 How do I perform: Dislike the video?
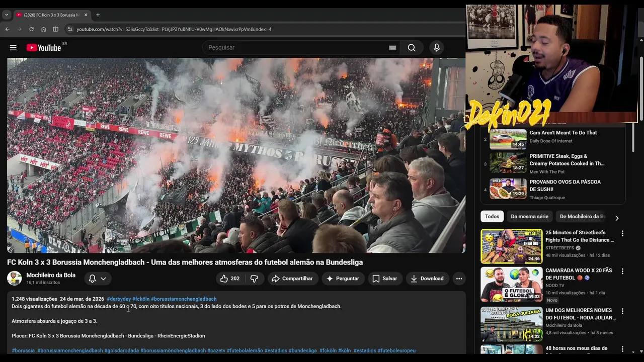point(254,279)
